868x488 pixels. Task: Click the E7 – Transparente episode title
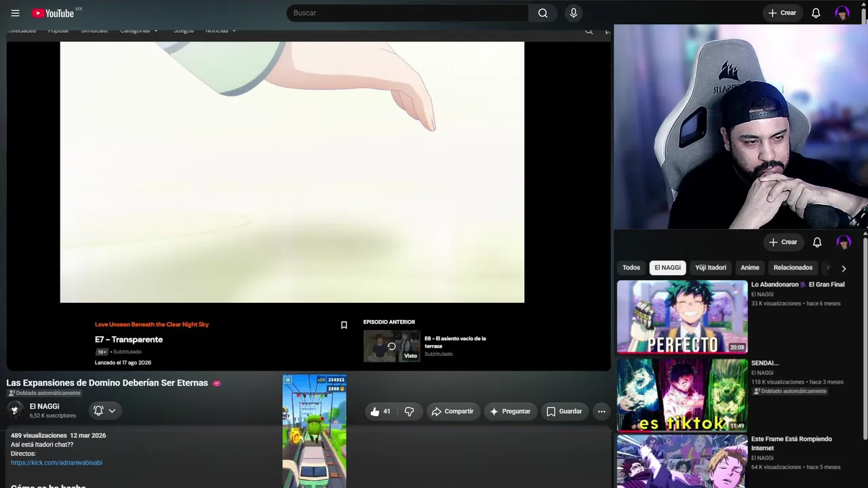coord(129,340)
